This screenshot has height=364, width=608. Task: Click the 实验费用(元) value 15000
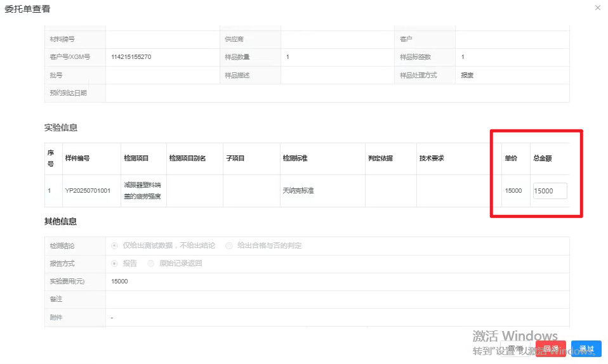[119, 282]
